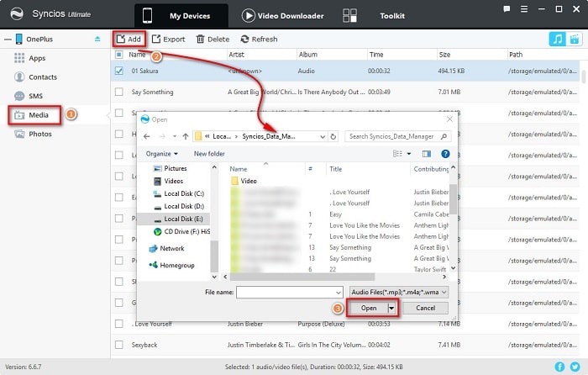Switch to Video Downloader tab
The image size is (588, 375).
[x=284, y=15]
